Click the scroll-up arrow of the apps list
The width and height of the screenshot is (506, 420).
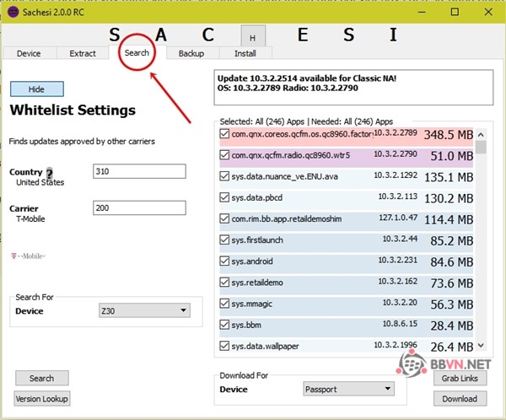[x=481, y=133]
